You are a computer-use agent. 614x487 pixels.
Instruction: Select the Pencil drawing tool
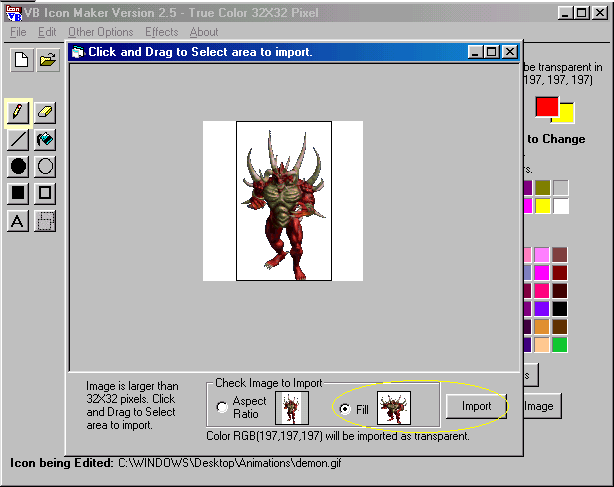(x=18, y=113)
